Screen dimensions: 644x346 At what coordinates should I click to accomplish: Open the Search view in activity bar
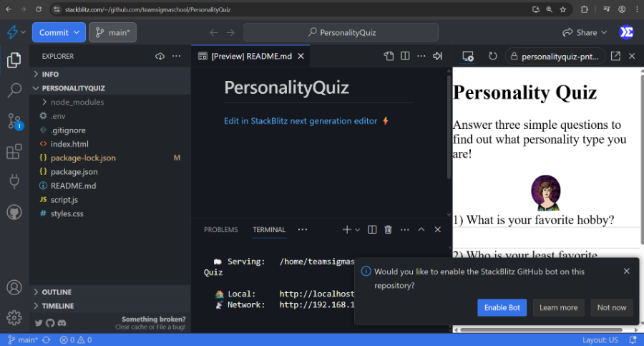click(14, 90)
